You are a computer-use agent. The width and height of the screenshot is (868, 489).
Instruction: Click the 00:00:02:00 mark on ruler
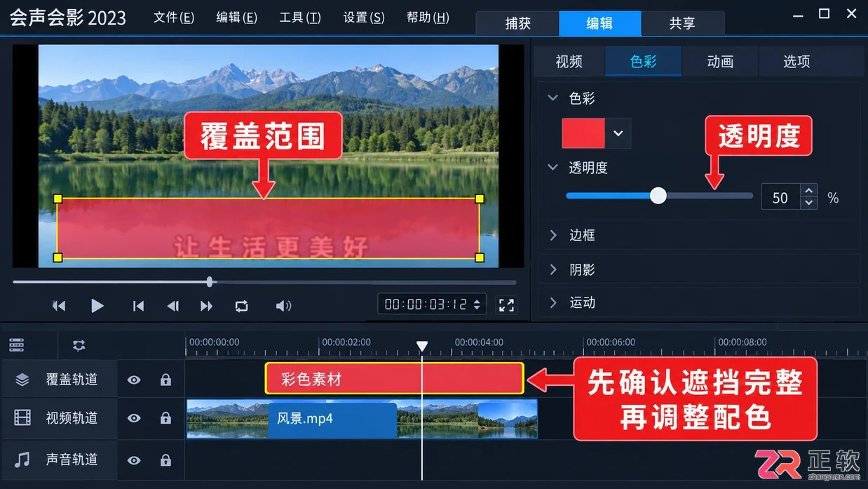[x=346, y=342]
